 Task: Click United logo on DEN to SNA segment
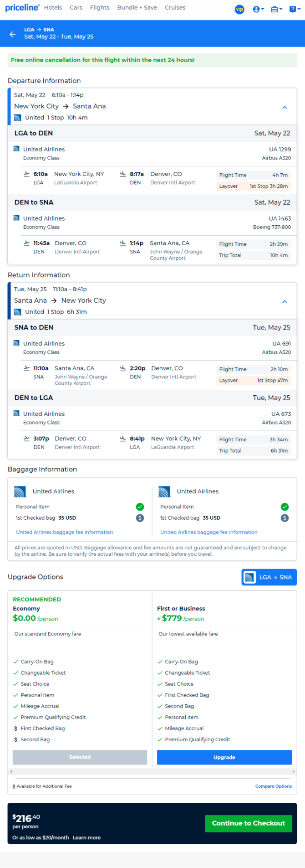click(16, 218)
